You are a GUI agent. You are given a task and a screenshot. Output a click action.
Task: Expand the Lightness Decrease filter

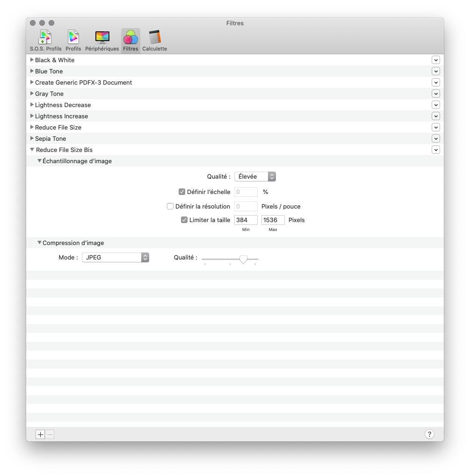32,105
